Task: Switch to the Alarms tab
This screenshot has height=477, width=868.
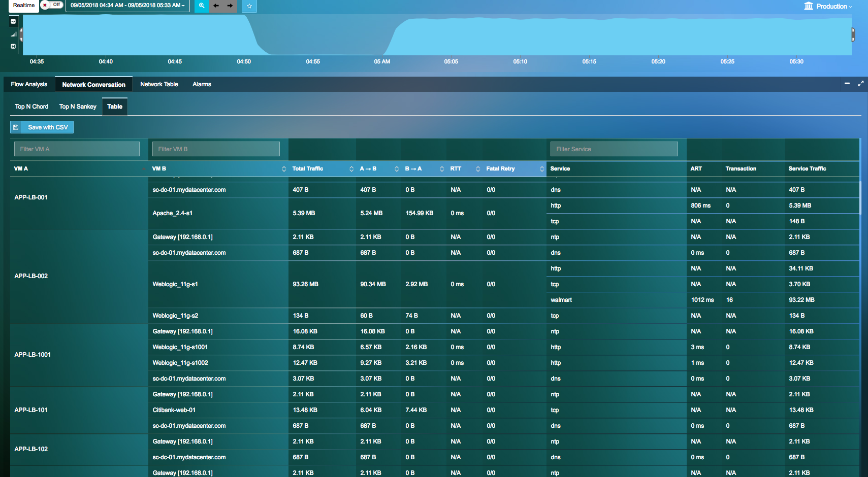Action: (x=202, y=84)
